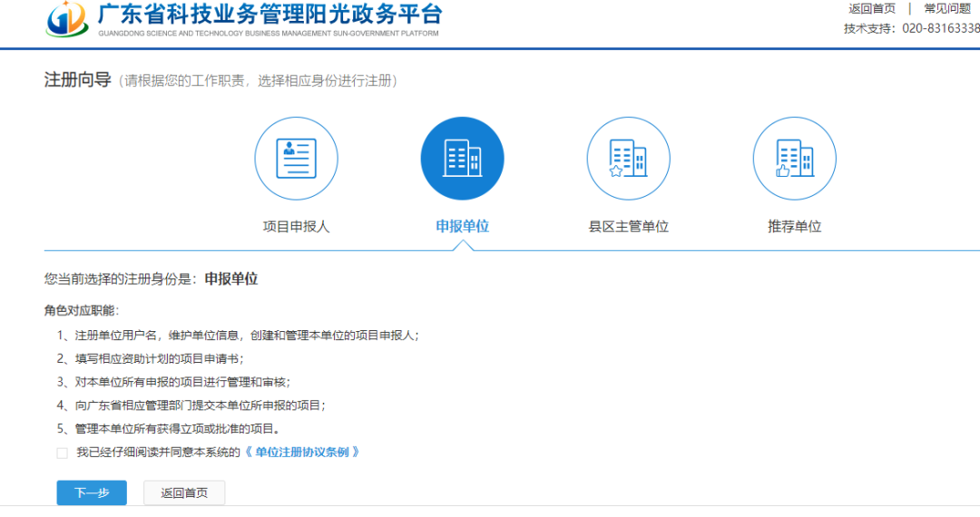
Task: Switch to the 县区主管单位 role label
Action: 628,227
